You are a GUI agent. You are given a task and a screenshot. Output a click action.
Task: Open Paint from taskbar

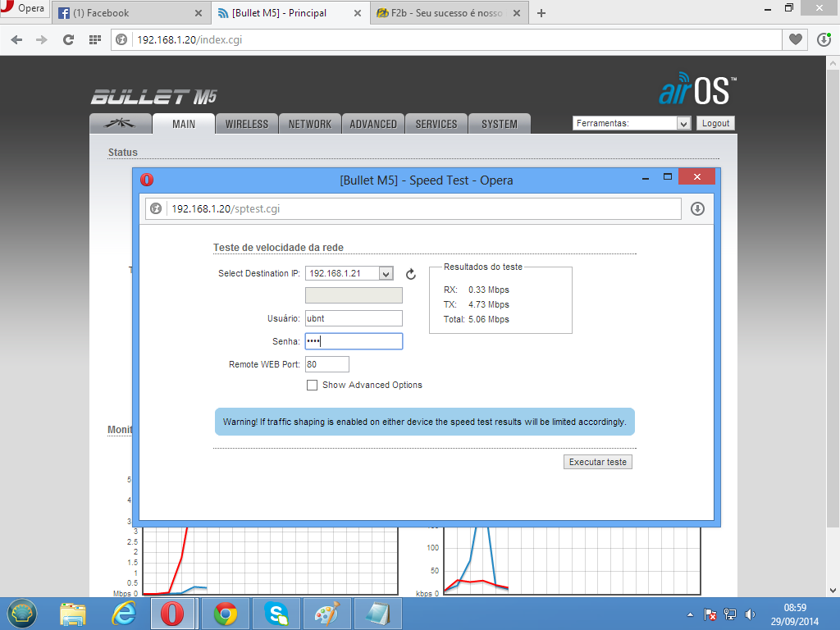326,614
